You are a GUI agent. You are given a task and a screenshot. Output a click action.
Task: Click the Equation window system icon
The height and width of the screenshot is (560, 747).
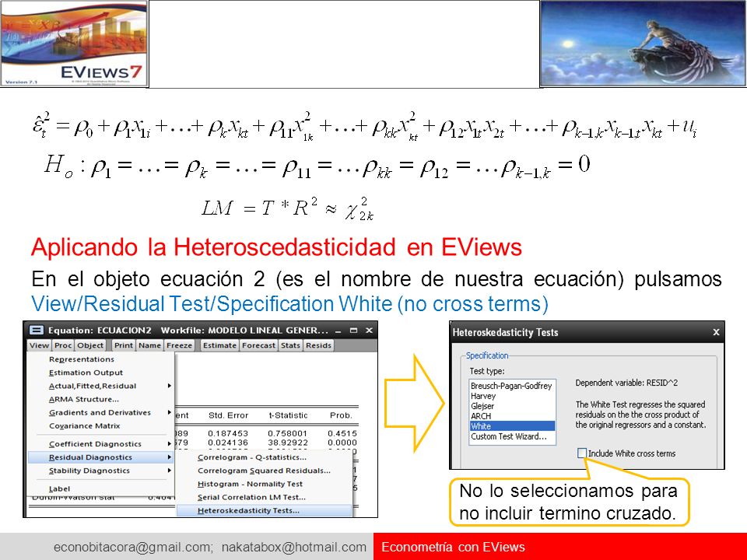pos(37,331)
